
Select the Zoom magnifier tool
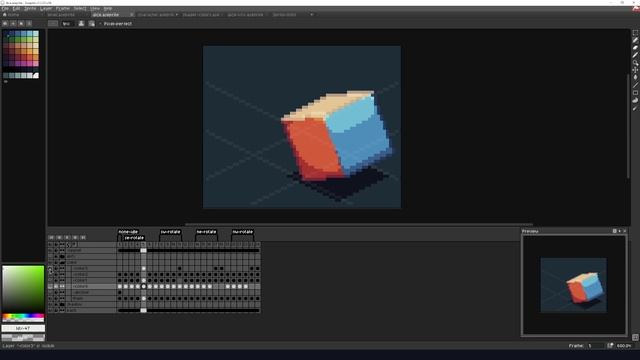click(635, 62)
